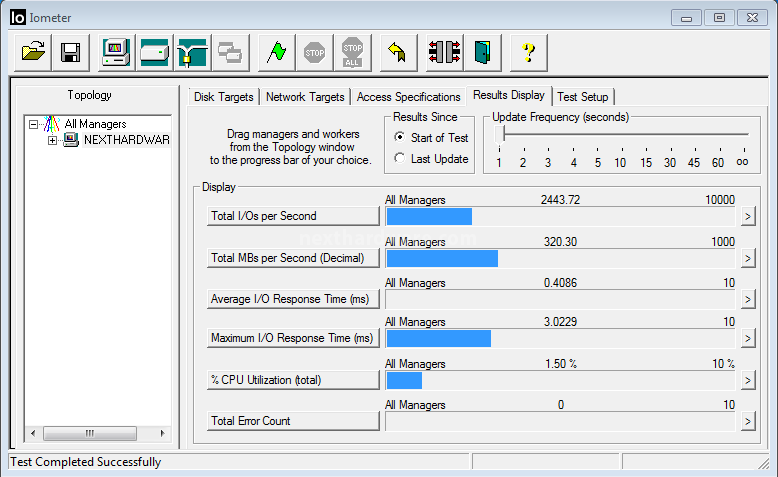Open details arrow for Average I/O Response Time
Image resolution: width=778 pixels, height=477 pixels.
[x=748, y=299]
